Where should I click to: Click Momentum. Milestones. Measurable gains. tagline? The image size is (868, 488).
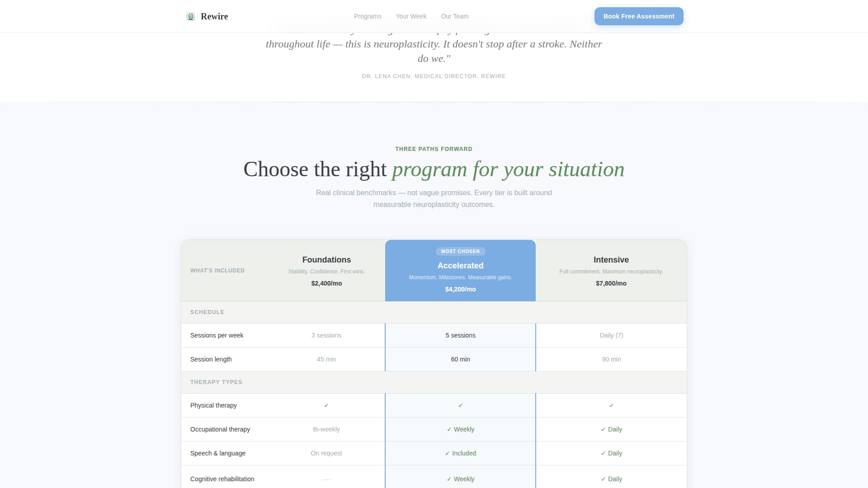[460, 277]
